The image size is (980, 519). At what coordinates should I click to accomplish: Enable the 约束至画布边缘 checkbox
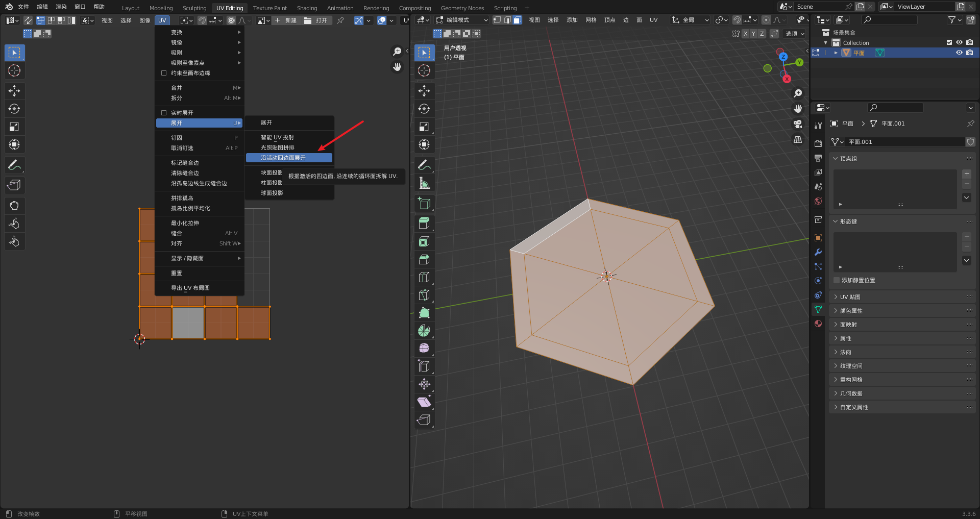pyautogui.click(x=164, y=73)
